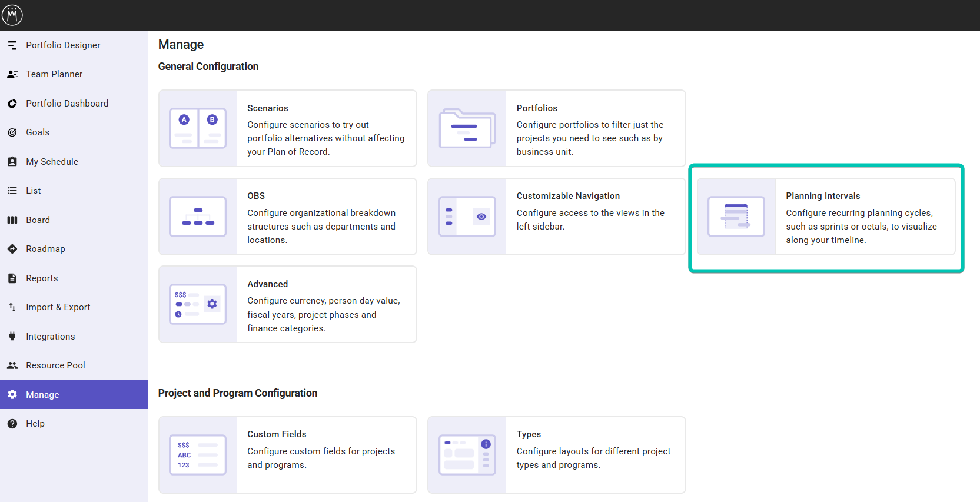Open Custom Fields configuration
980x502 pixels.
coord(287,455)
